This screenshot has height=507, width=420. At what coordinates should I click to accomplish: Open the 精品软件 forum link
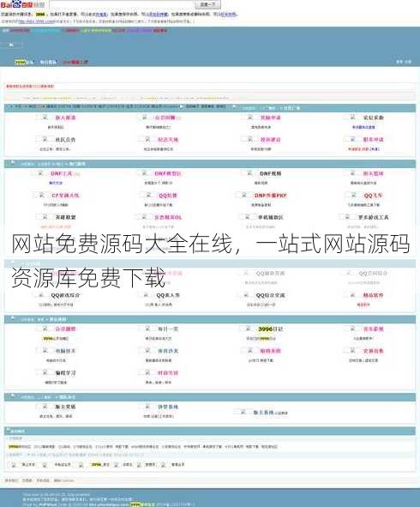(373, 295)
